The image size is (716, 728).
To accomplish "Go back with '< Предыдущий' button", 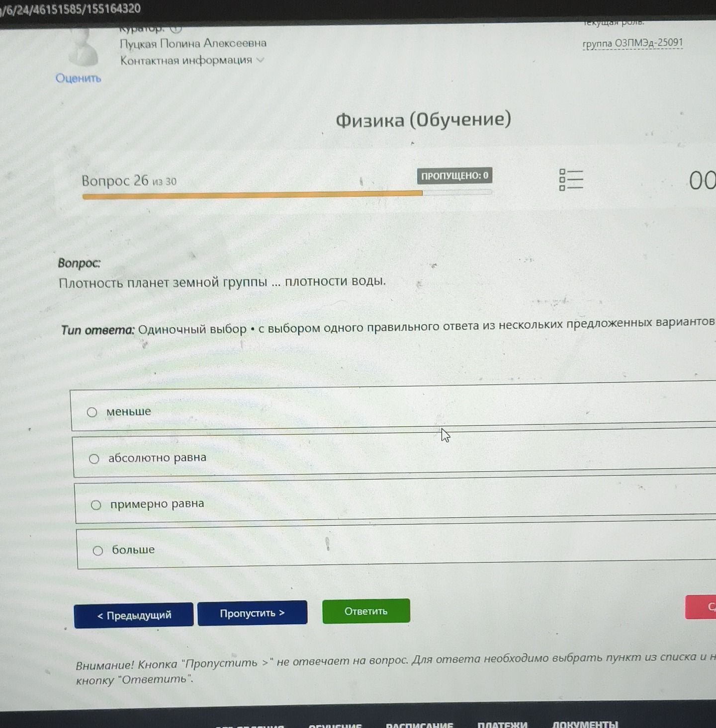I will [x=134, y=615].
